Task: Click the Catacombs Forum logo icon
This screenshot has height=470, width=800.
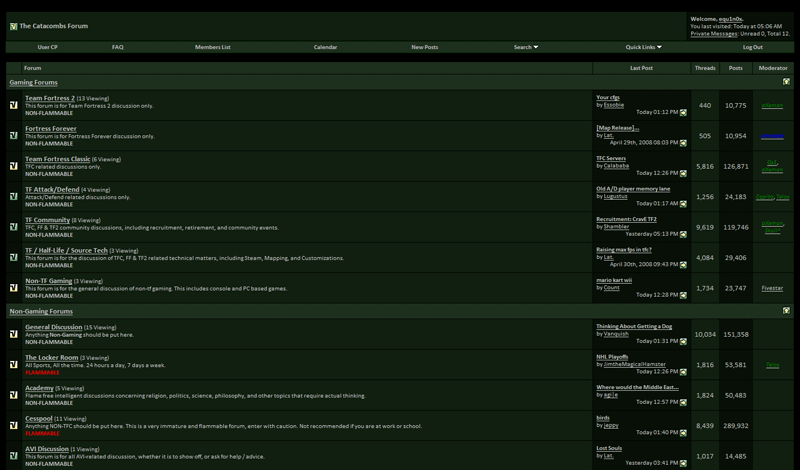Action: coord(13,27)
